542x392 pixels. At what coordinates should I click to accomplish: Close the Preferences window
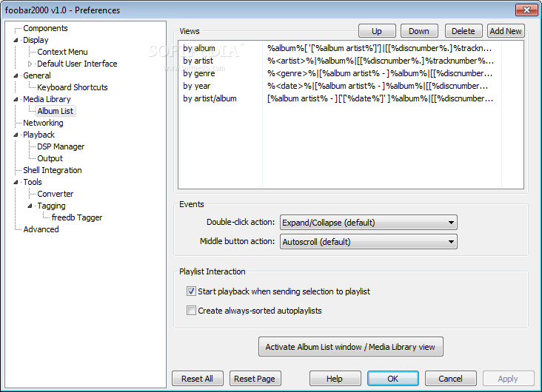(x=526, y=10)
